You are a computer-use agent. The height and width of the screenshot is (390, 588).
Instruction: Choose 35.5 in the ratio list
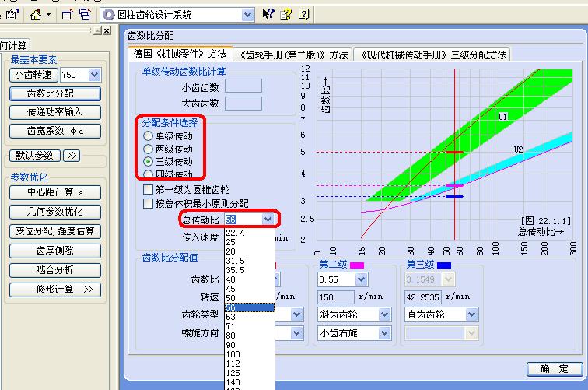click(250, 270)
